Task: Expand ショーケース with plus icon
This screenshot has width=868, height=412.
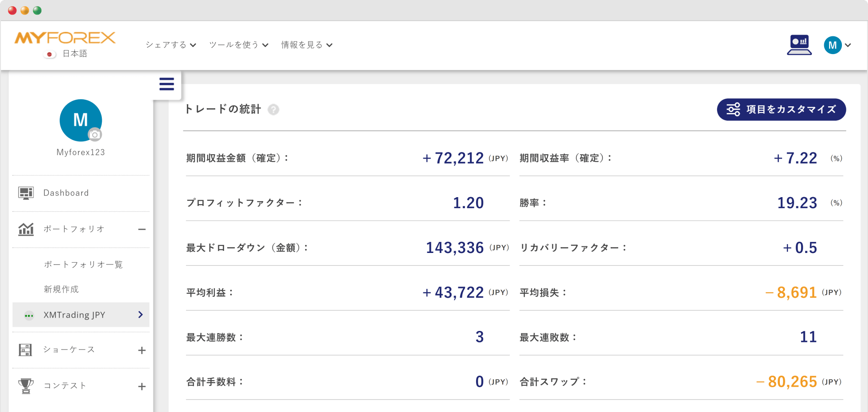Action: pos(142,350)
